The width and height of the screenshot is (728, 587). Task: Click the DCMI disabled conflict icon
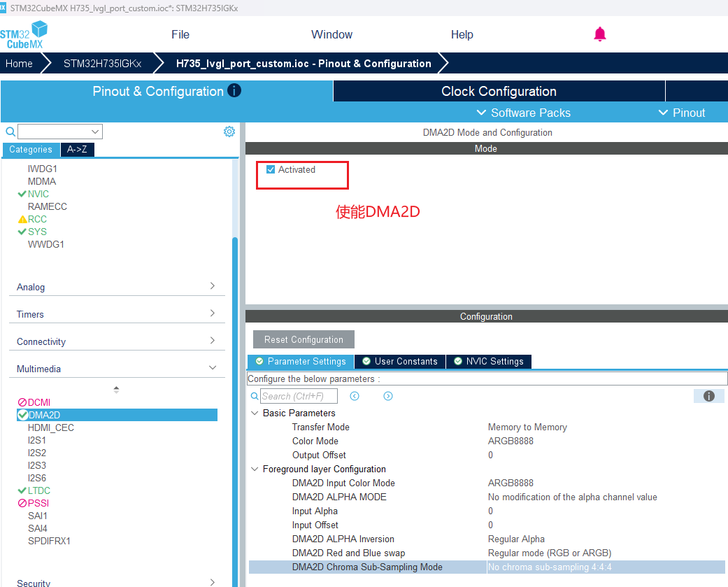[x=22, y=402]
